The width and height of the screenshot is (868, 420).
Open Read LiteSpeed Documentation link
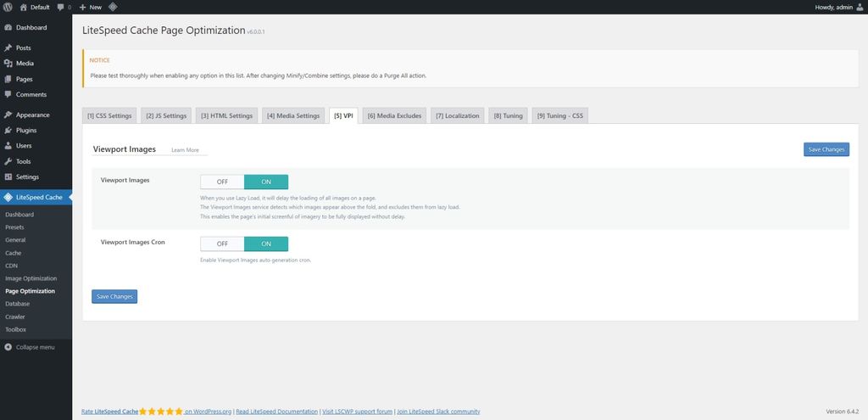click(x=277, y=412)
